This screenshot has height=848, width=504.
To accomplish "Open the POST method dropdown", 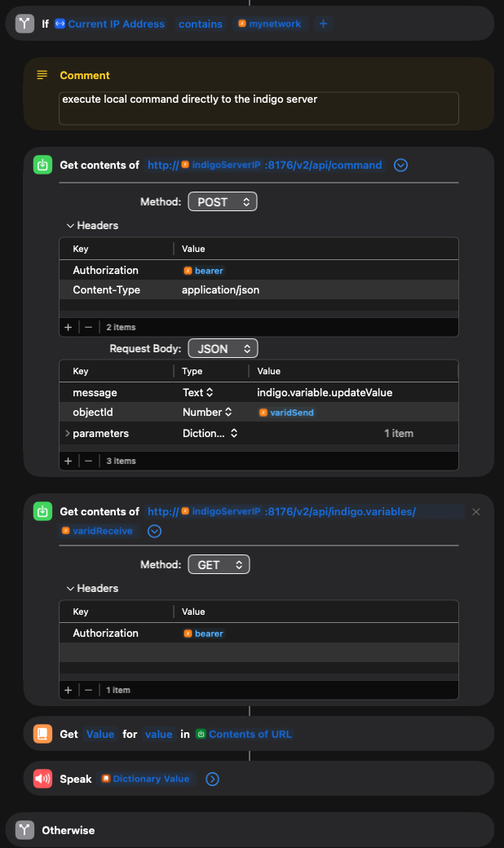I will 223,201.
